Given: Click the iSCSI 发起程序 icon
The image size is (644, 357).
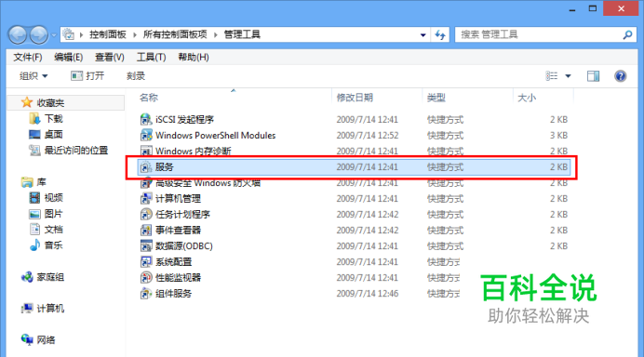Looking at the screenshot, I should [x=146, y=119].
